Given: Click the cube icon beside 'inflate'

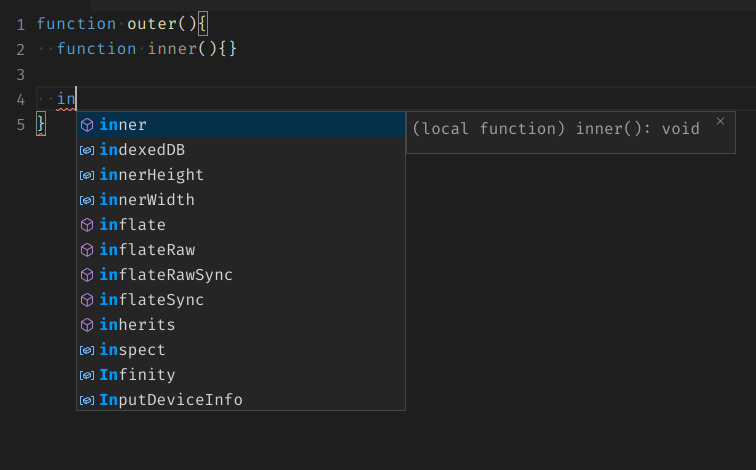Looking at the screenshot, I should (x=87, y=225).
